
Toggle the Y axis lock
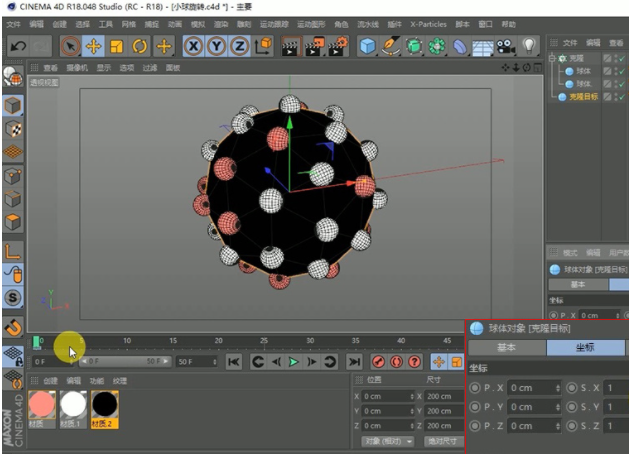(217, 46)
